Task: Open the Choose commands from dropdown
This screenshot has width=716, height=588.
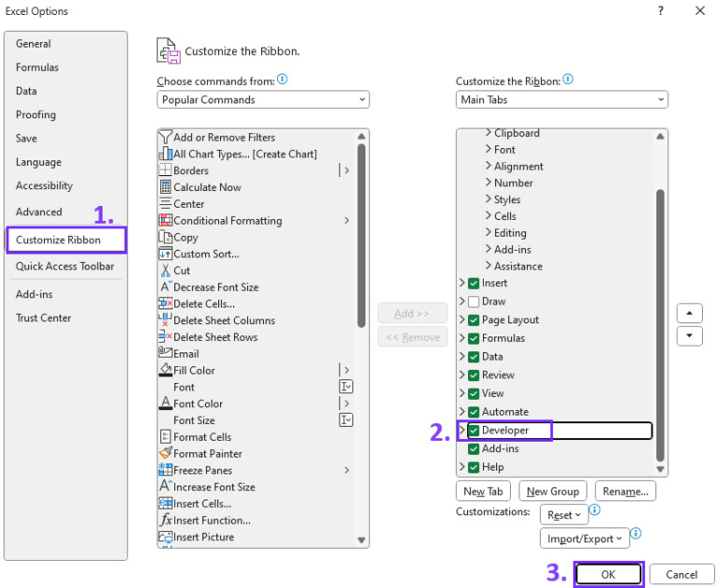Action: pyautogui.click(x=263, y=100)
